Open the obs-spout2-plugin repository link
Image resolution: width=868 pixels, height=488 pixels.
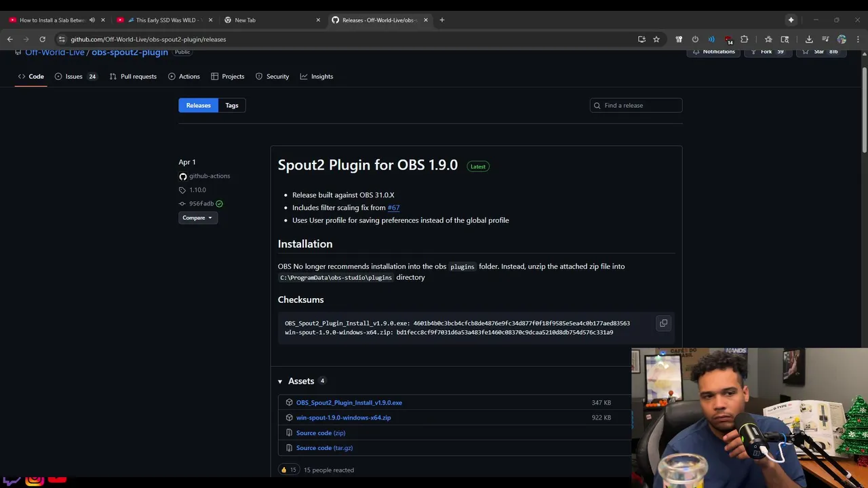click(x=130, y=52)
